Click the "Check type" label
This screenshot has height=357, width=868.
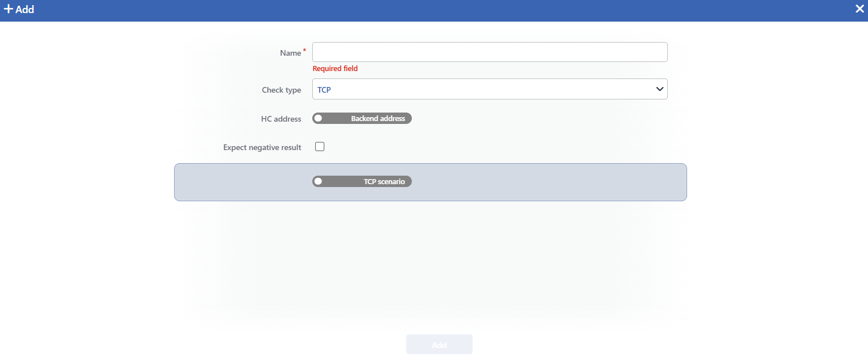point(282,90)
